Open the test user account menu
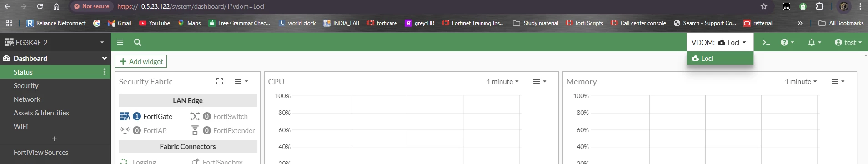 (x=848, y=42)
